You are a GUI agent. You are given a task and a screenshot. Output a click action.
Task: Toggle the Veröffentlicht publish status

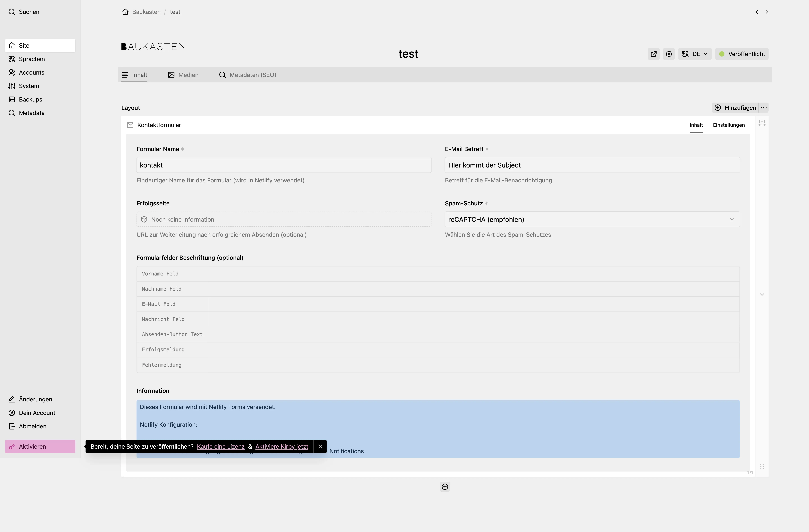pyautogui.click(x=742, y=54)
